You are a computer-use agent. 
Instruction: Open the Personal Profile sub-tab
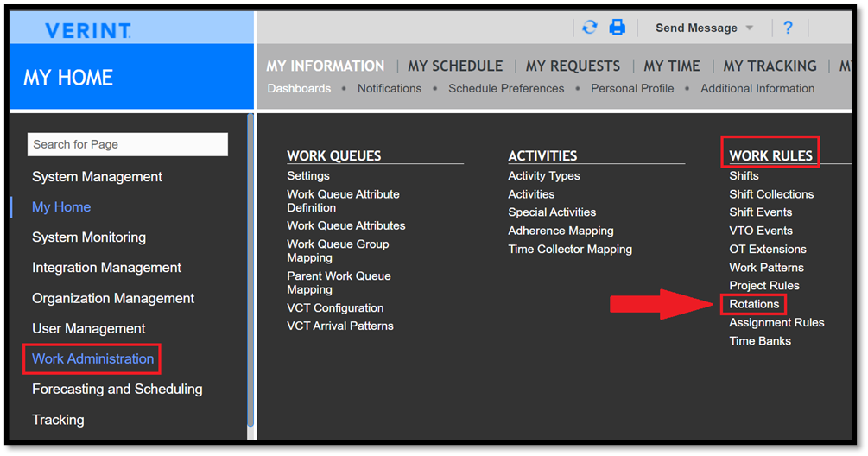[632, 89]
